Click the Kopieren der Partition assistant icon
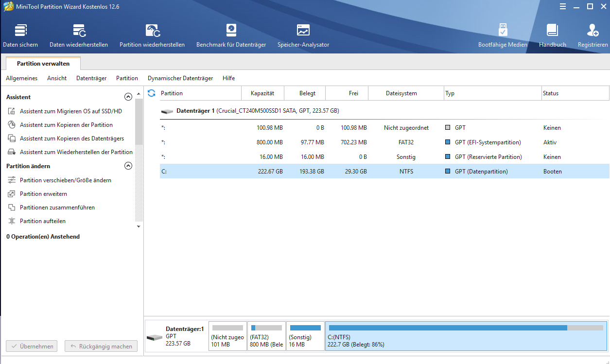The width and height of the screenshot is (610, 364). coord(12,125)
